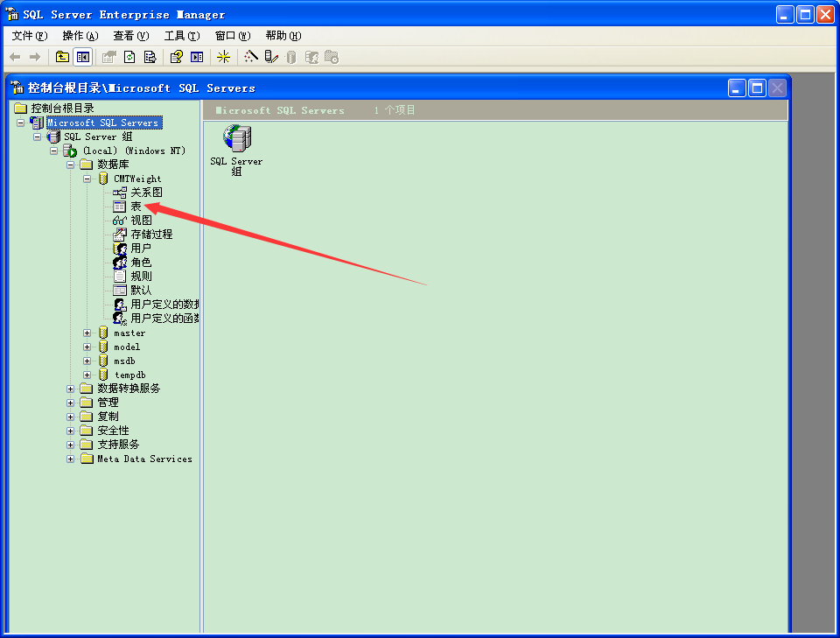Viewport: 840px width, 638px height.
Task: Select the 数据库 folder
Action: [113, 165]
